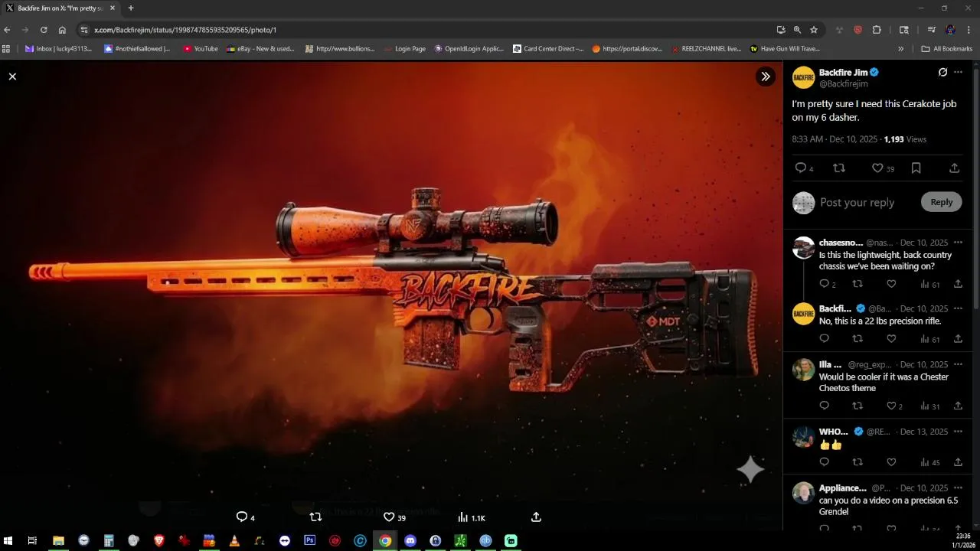Open the Chrome three-dot menu
This screenshot has height=551, width=980.
(x=969, y=30)
